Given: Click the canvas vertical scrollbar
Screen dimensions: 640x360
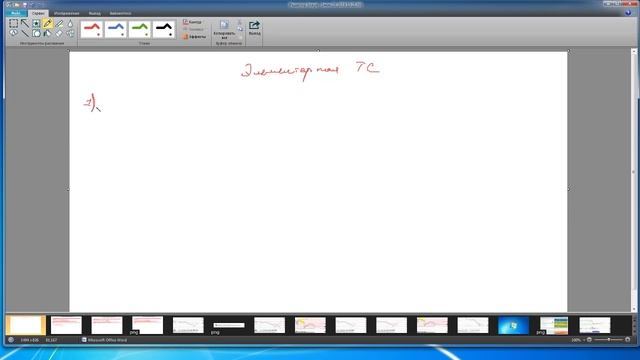Looking at the screenshot, I should tap(634, 180).
